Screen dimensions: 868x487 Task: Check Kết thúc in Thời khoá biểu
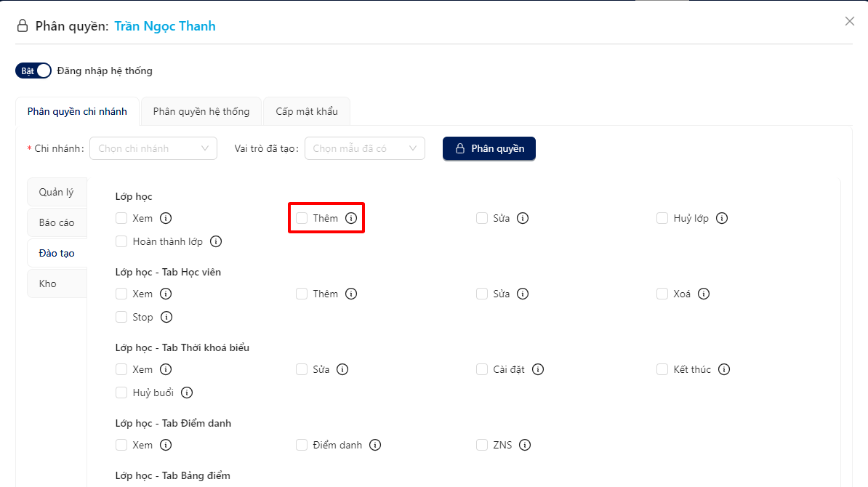tap(662, 369)
